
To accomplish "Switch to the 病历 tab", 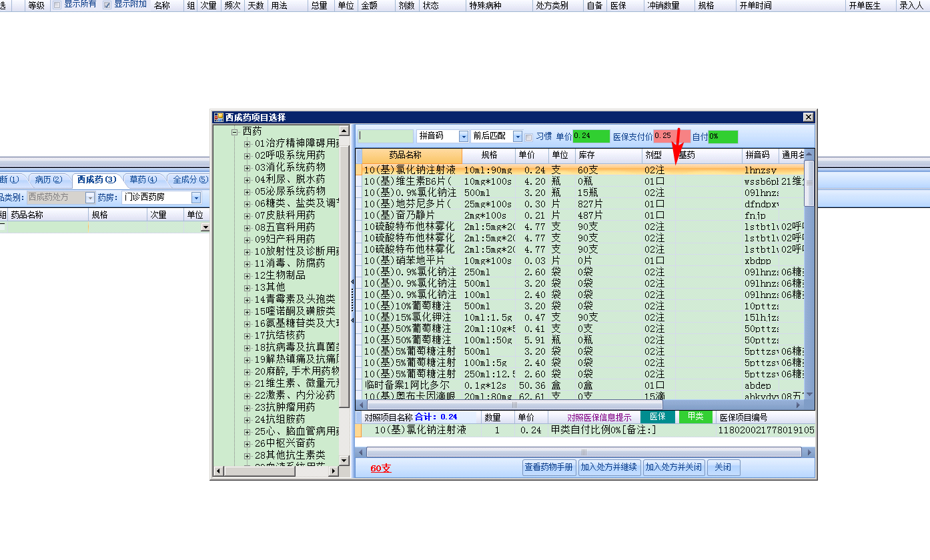I will coord(49,179).
